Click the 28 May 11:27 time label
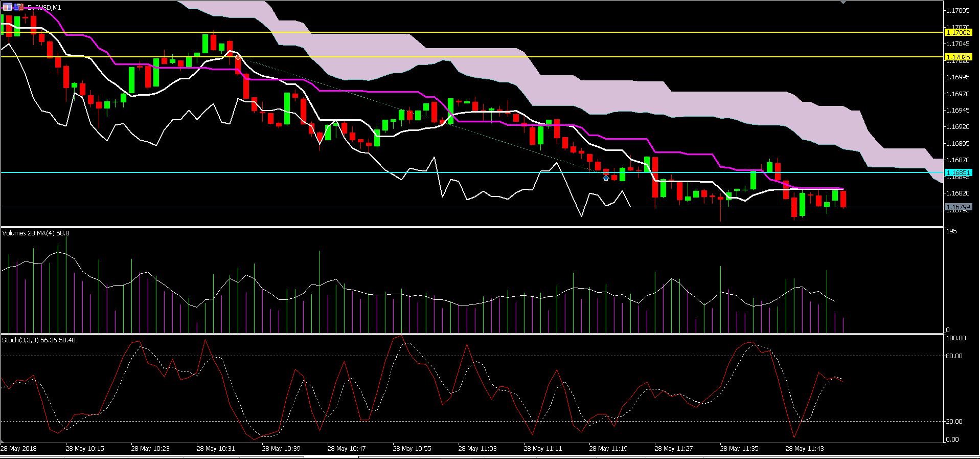The image size is (980, 459). 674,449
